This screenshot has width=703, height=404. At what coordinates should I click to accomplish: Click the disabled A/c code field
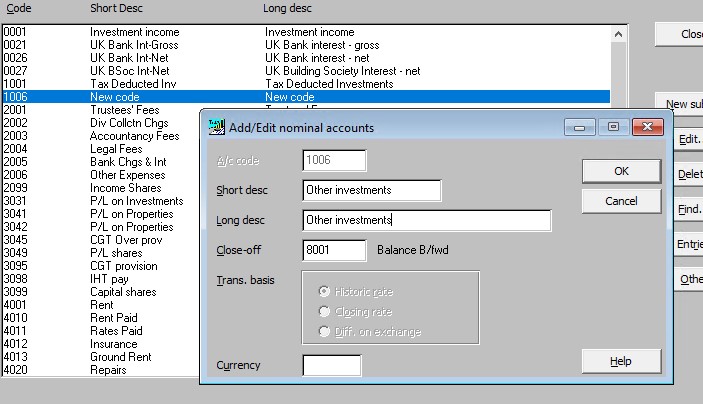(x=334, y=160)
